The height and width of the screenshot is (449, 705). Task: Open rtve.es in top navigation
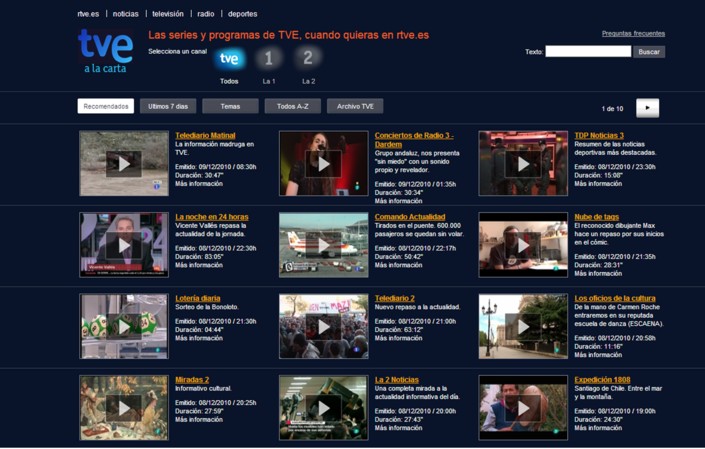[88, 14]
